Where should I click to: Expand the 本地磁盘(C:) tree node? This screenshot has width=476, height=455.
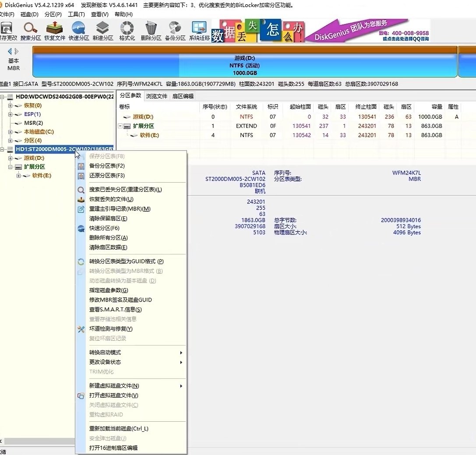tap(11, 132)
